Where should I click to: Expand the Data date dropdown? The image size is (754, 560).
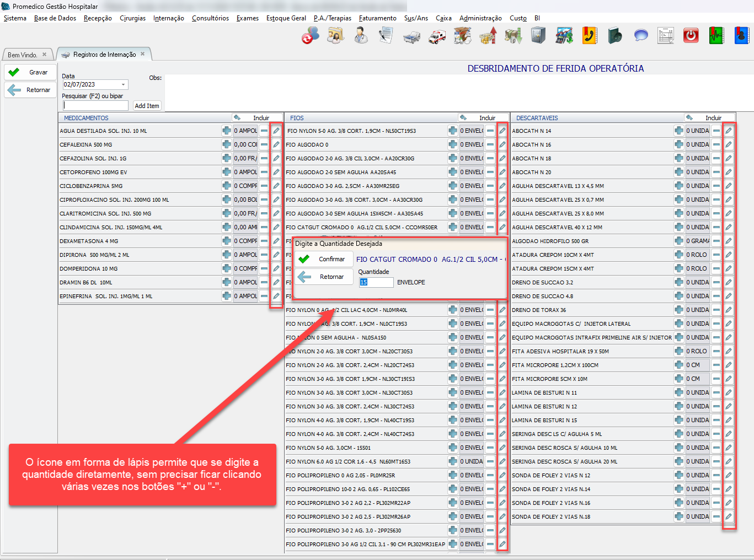pyautogui.click(x=124, y=84)
